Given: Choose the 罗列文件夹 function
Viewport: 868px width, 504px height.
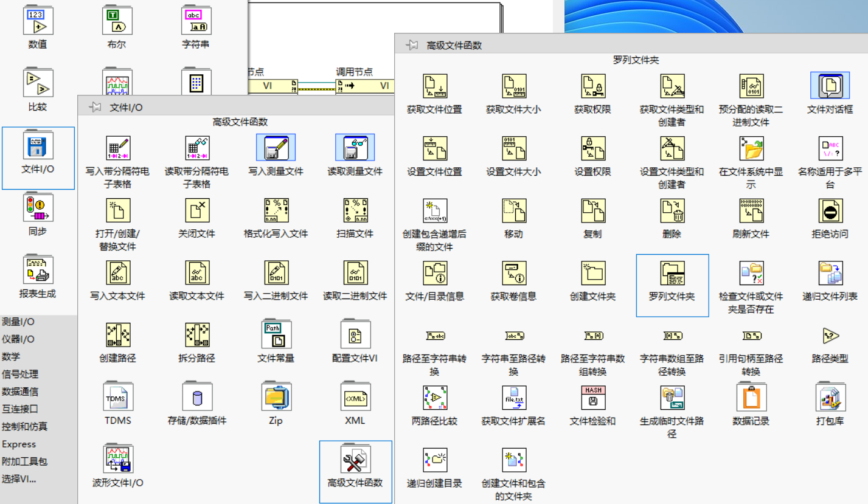Looking at the screenshot, I should pos(672,274).
